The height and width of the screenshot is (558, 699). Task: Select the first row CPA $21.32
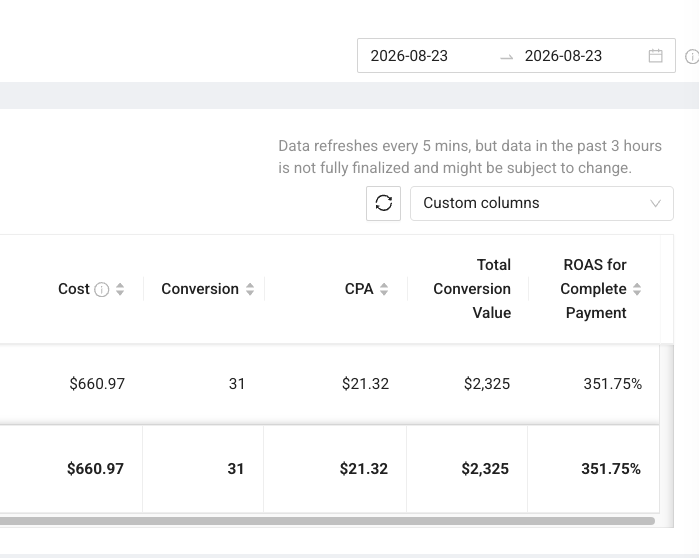365,384
